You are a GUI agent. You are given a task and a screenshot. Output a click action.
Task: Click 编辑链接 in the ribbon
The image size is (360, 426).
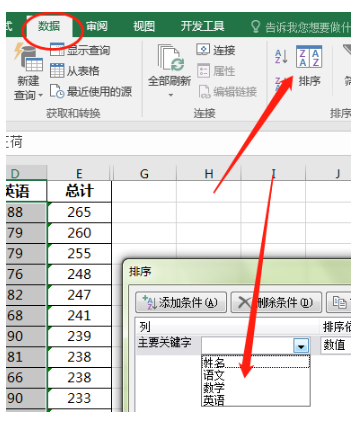(227, 91)
